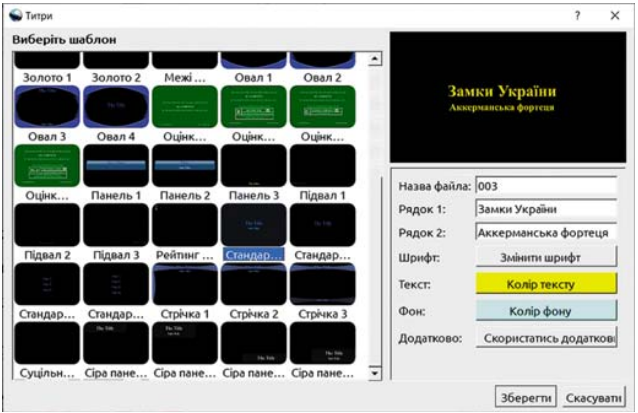The image size is (638, 413).
Task: Select the Панель 2 template
Action: pos(184,166)
